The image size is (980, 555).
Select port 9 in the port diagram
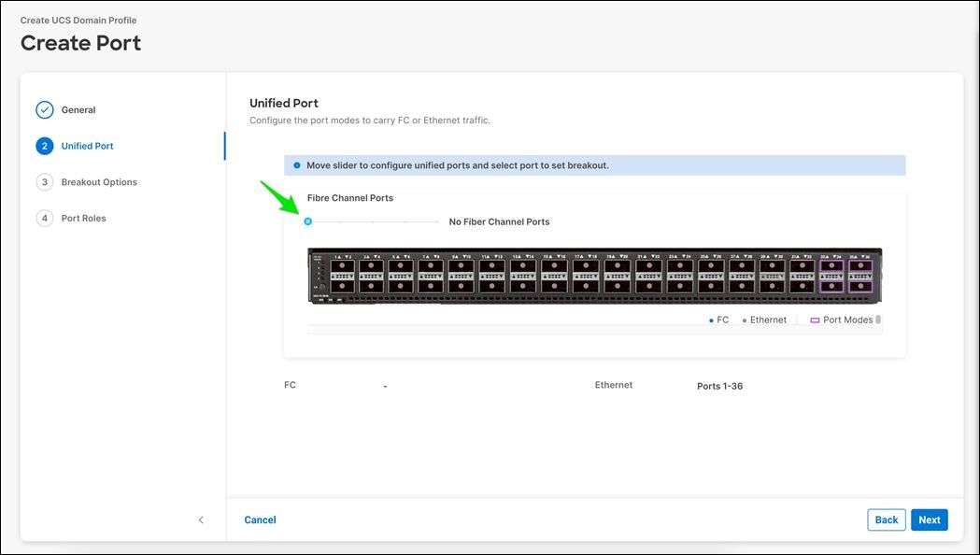460,264
